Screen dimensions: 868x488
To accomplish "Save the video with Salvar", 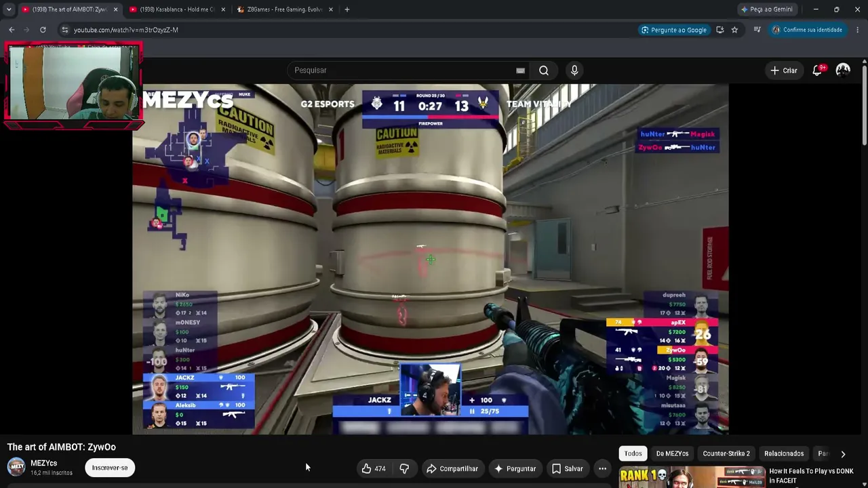I will coord(567,468).
